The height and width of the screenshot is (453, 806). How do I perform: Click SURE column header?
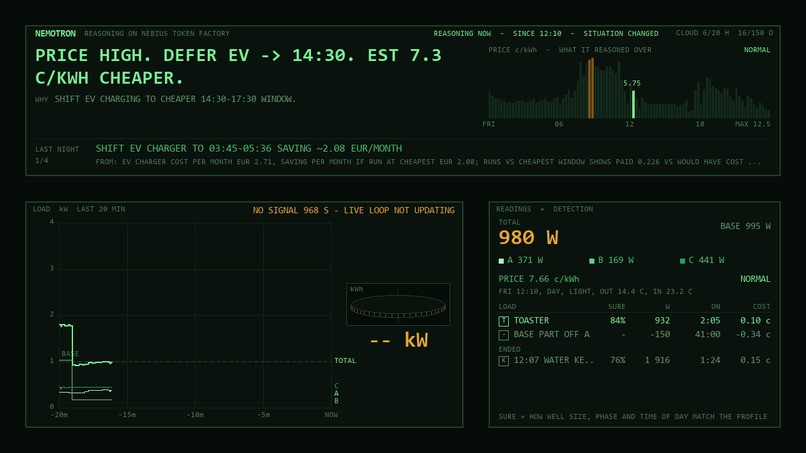tap(616, 306)
